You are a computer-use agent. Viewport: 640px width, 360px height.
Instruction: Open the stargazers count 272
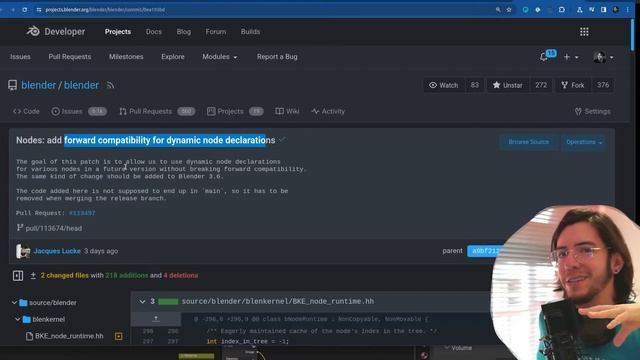tap(541, 85)
